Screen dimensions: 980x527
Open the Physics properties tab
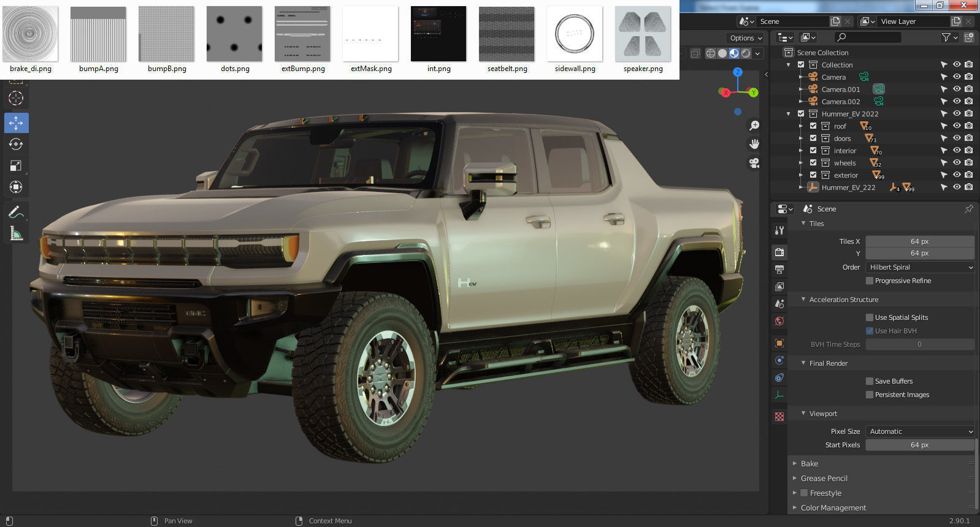coord(779,360)
